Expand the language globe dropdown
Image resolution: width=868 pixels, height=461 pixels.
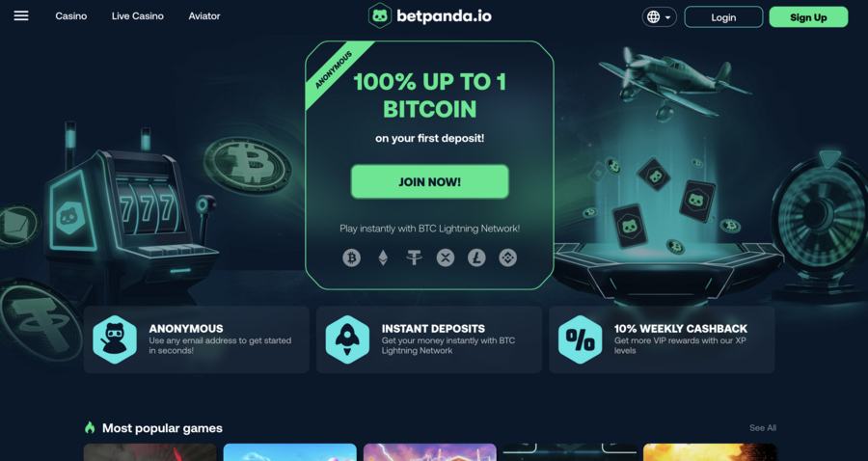(660, 17)
